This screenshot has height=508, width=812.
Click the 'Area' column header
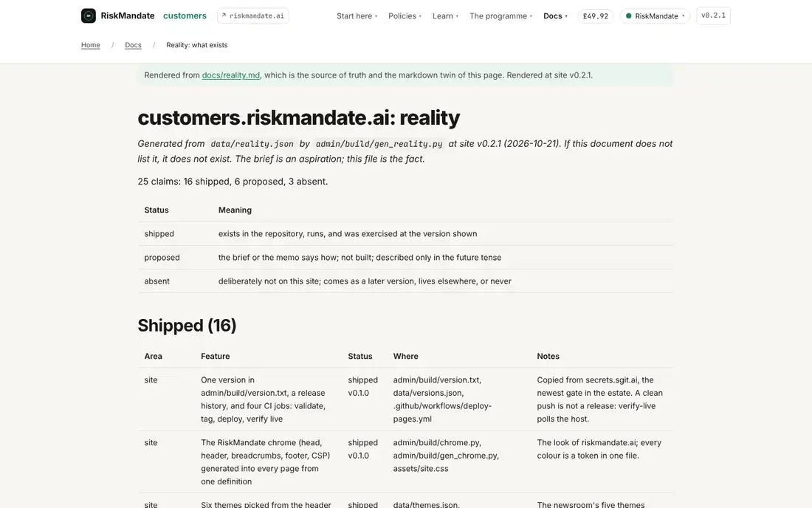[154, 357]
